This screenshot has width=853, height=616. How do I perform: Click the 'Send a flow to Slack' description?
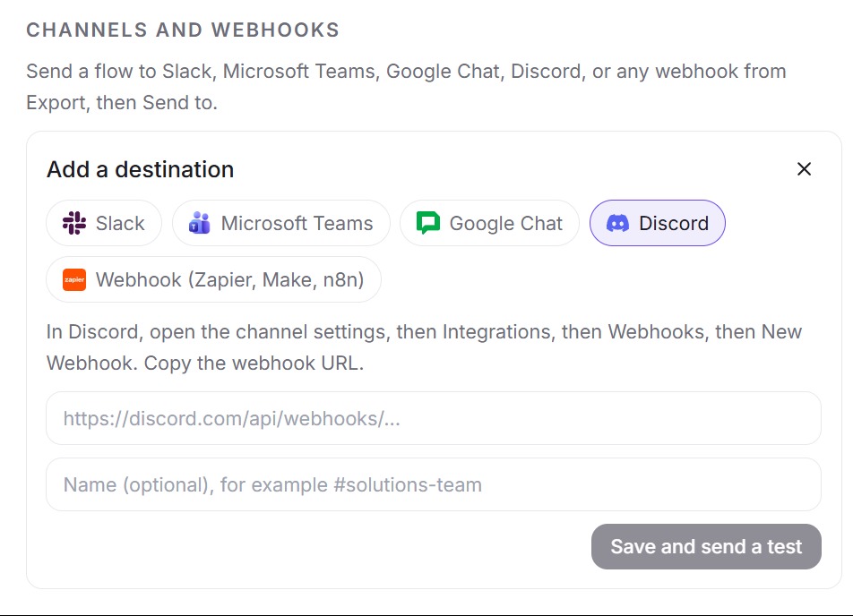407,87
